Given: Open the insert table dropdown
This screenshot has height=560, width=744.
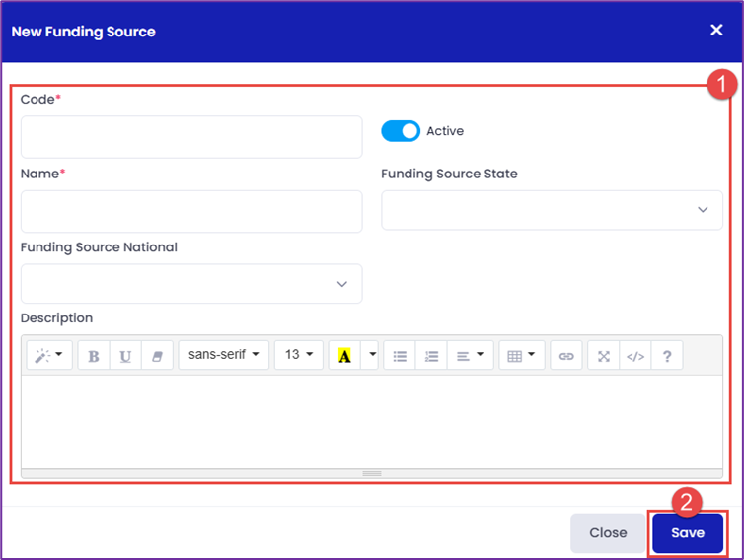Looking at the screenshot, I should [x=521, y=355].
